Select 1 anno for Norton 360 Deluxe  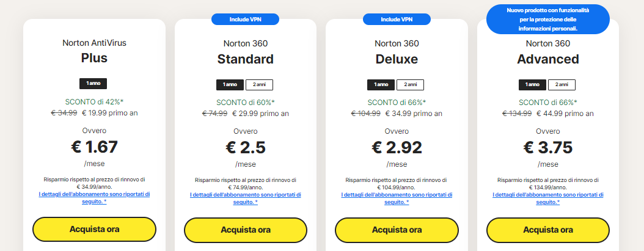coord(381,85)
